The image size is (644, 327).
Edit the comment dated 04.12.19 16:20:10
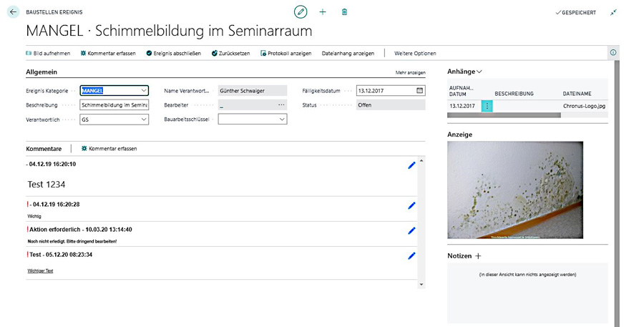tap(411, 165)
